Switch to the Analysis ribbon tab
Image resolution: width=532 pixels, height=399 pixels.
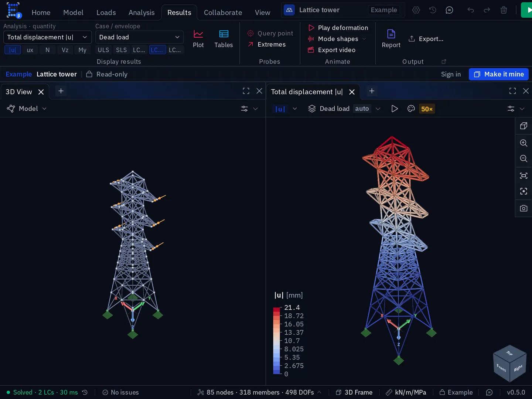pos(141,13)
